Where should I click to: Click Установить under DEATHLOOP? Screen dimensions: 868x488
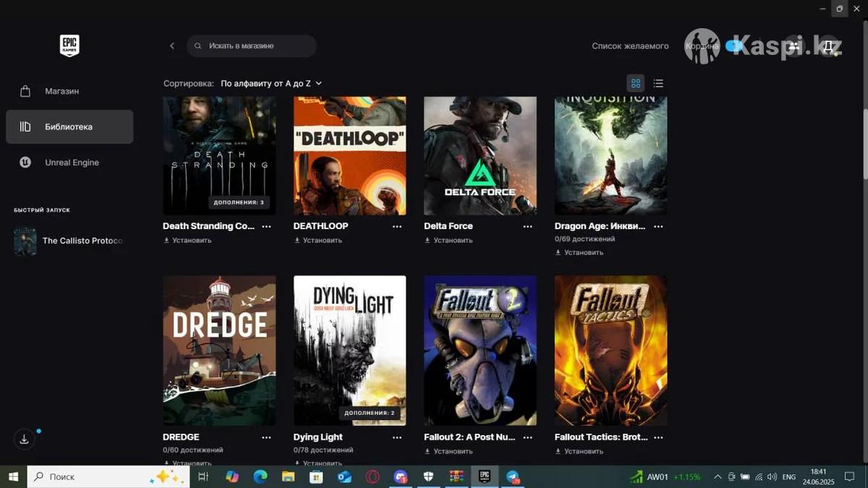(x=318, y=240)
